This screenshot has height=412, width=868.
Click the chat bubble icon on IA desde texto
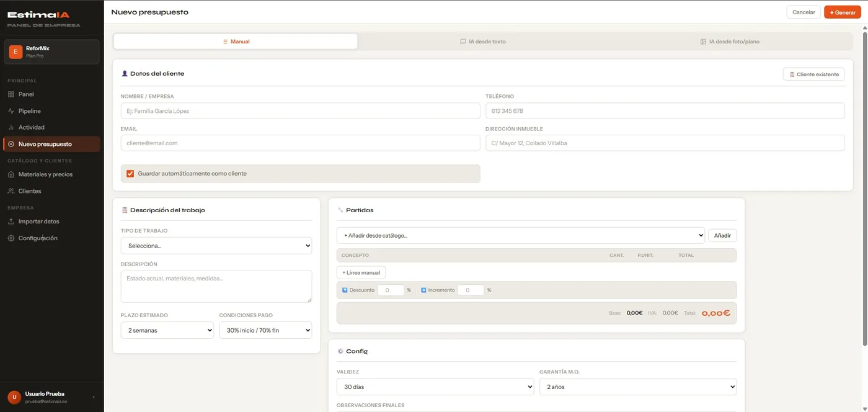(x=463, y=42)
